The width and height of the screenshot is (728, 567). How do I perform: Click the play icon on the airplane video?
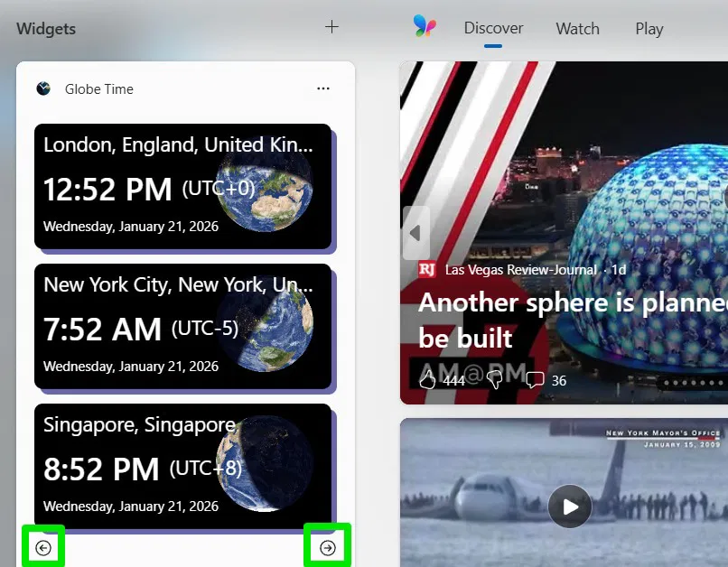570,507
